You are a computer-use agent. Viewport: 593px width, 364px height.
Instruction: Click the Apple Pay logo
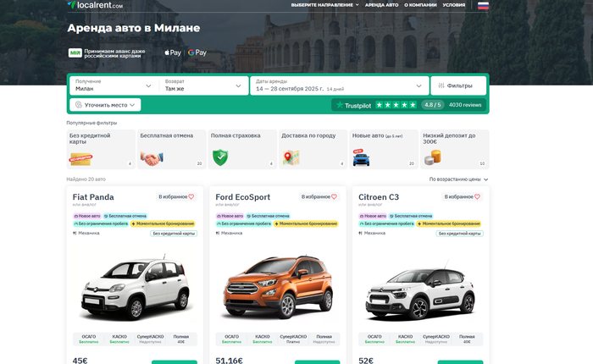click(173, 53)
